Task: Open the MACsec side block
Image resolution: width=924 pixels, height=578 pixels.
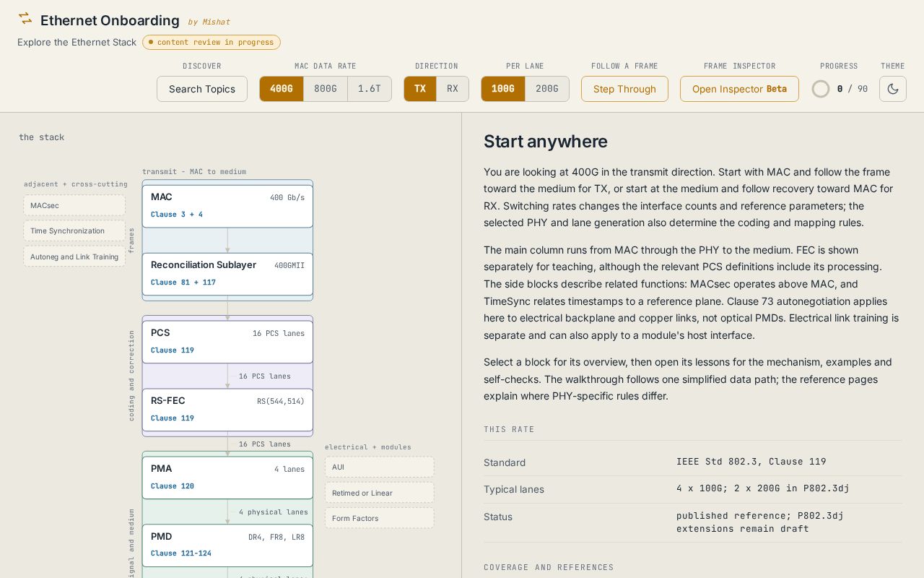Action: click(74, 205)
